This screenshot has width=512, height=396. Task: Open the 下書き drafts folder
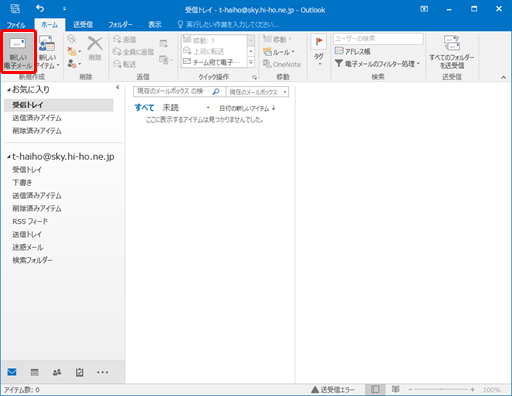click(22, 183)
